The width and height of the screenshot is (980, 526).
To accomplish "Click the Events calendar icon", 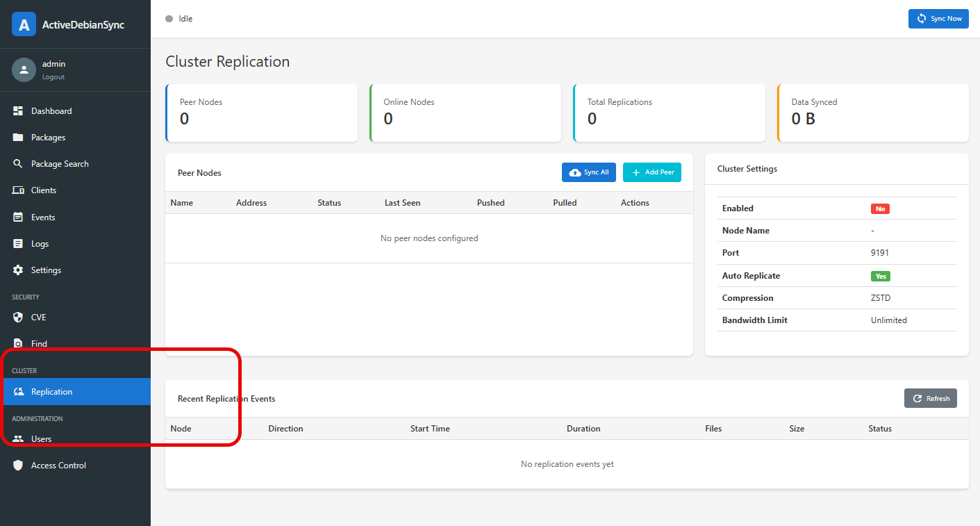I will coord(18,217).
